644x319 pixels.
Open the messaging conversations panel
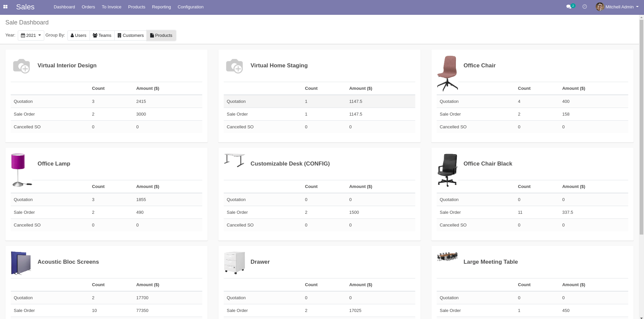pyautogui.click(x=569, y=6)
